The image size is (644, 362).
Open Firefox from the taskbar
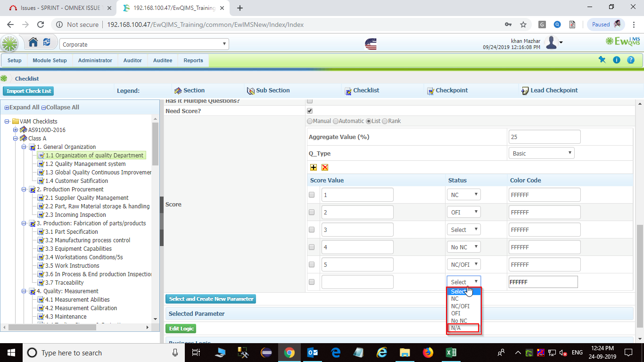coord(428,353)
